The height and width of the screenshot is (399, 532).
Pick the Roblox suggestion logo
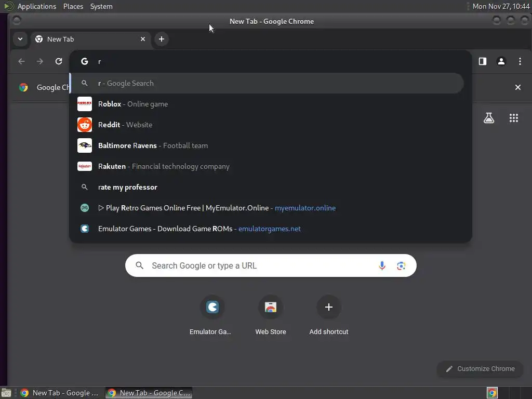click(x=85, y=104)
